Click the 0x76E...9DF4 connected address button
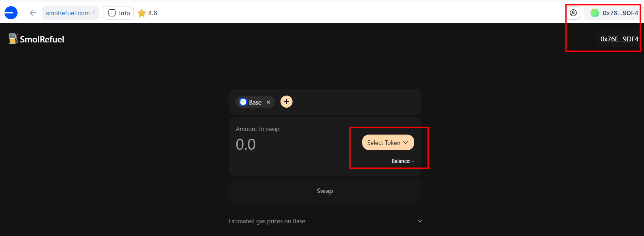 click(x=619, y=39)
